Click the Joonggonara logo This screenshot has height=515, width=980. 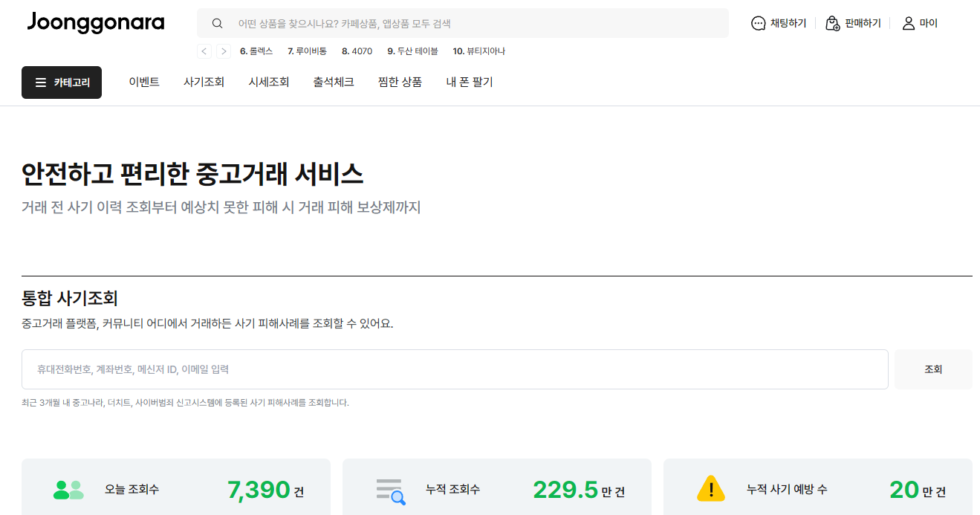pos(95,23)
